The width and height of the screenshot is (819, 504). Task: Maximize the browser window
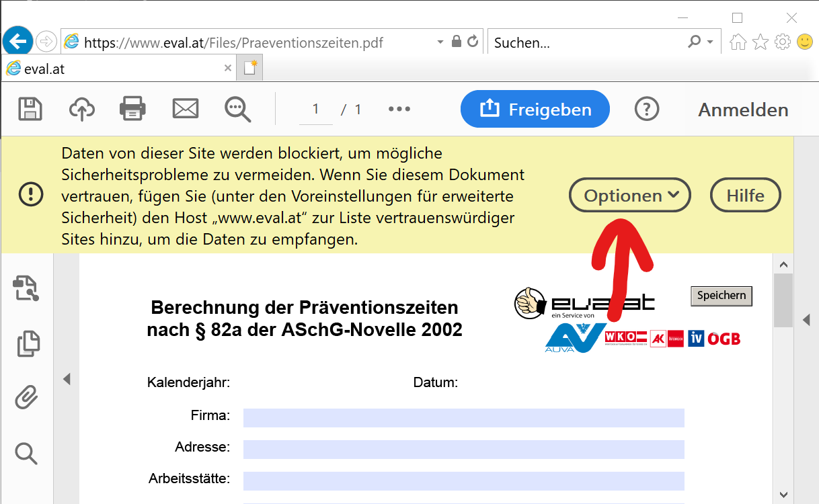[738, 18]
